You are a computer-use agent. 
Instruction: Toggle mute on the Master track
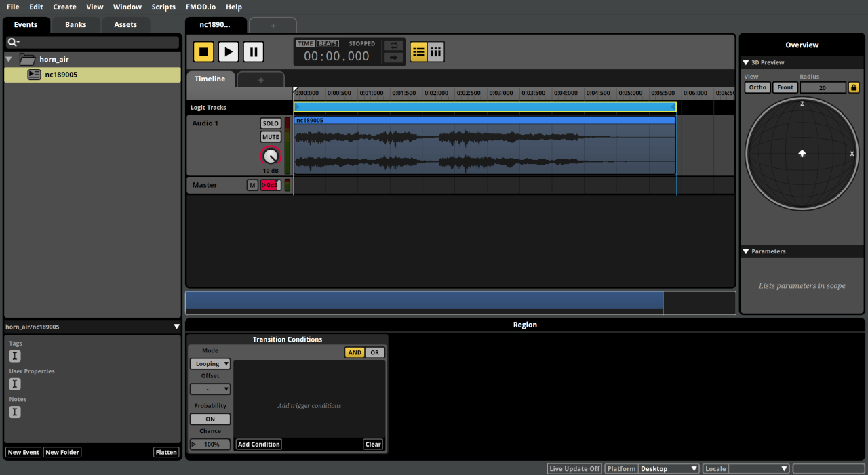point(252,184)
